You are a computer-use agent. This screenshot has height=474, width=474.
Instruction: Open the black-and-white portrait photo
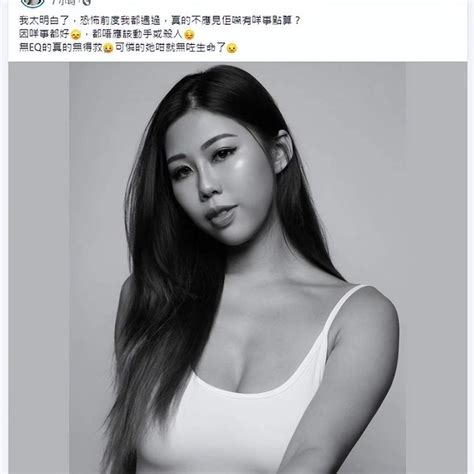[237, 268]
